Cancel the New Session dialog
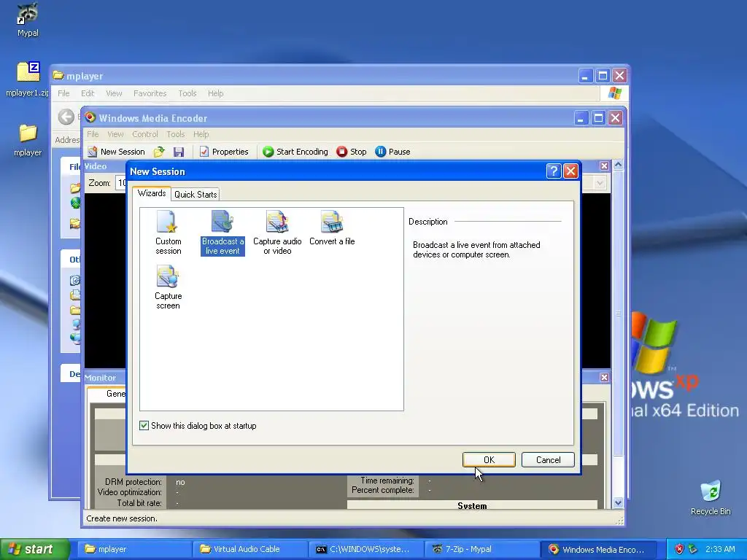This screenshot has width=747, height=560. pyautogui.click(x=548, y=460)
